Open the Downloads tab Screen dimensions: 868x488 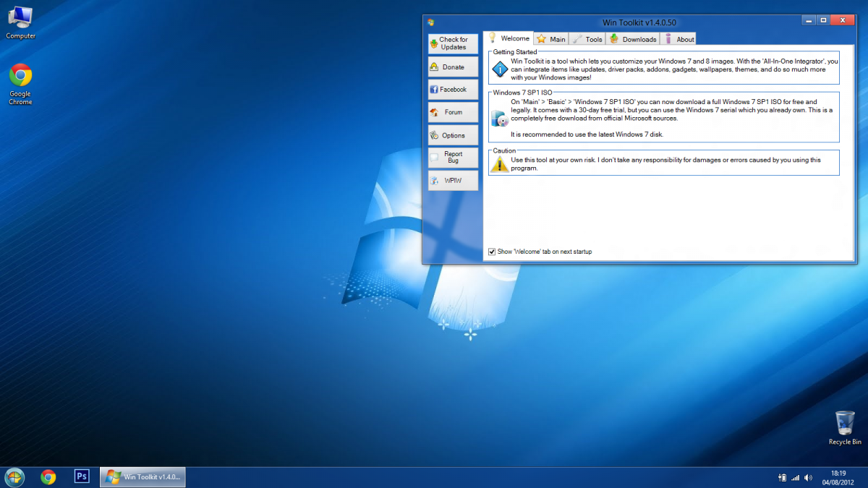click(x=633, y=39)
